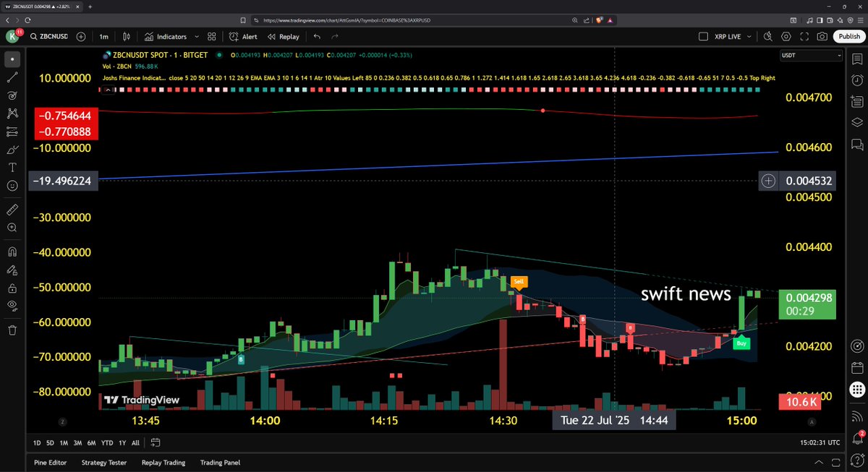The width and height of the screenshot is (868, 472).
Task: Select the brush drawing tool
Action: [12, 150]
